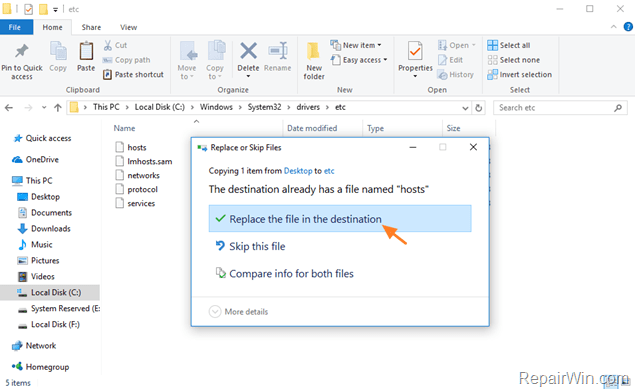This screenshot has height=389, width=635.
Task: Choose Replace the file in the destination
Action: point(340,219)
